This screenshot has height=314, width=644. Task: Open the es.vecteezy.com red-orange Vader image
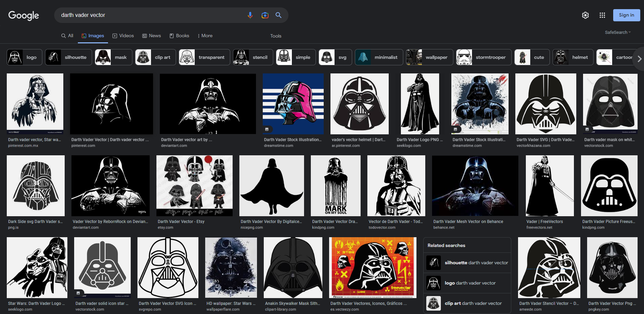pos(373,268)
